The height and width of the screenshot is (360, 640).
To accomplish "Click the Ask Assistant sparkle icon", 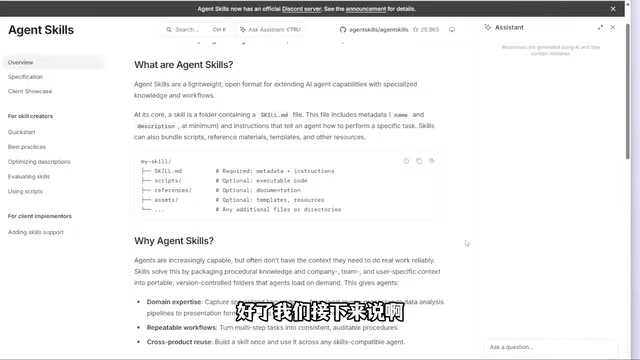I will pyautogui.click(x=243, y=29).
